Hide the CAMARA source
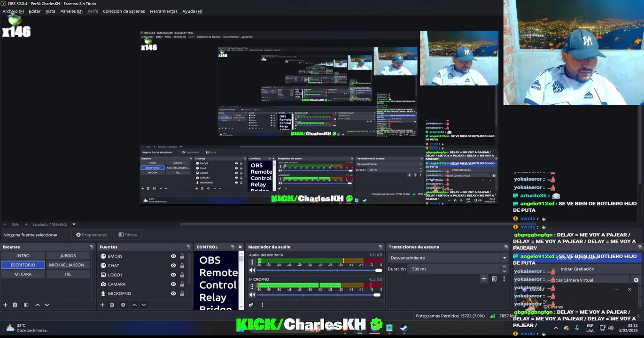 173,284
